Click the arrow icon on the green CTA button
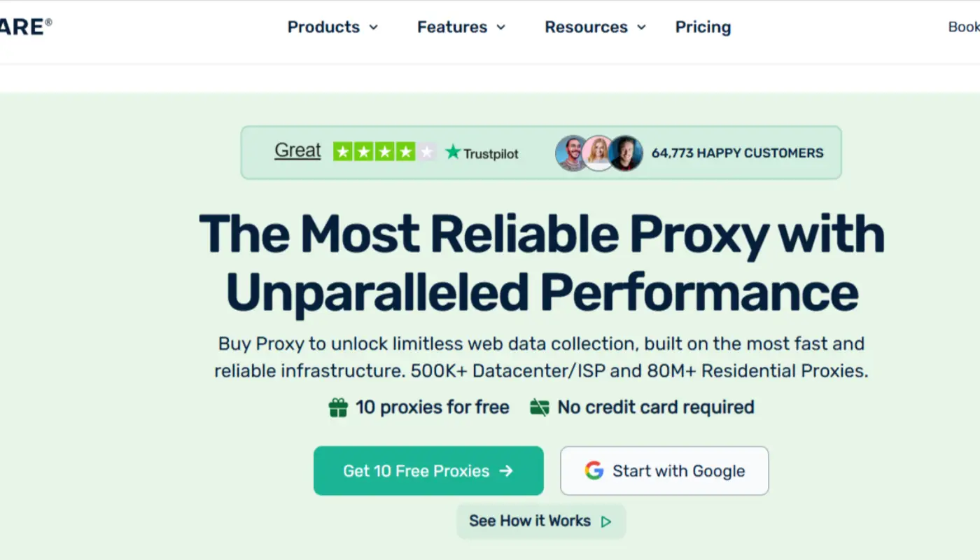980x560 pixels. tap(506, 471)
